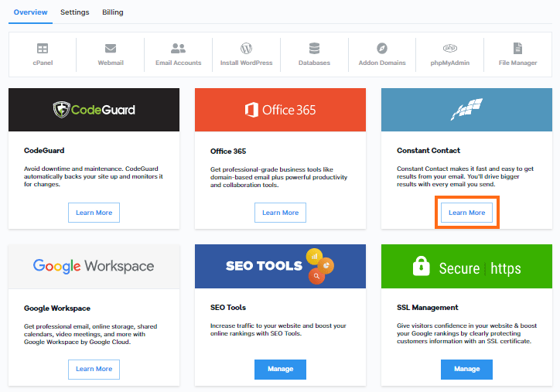Click Manage under SEO Tools
The image size is (560, 392).
tap(280, 369)
